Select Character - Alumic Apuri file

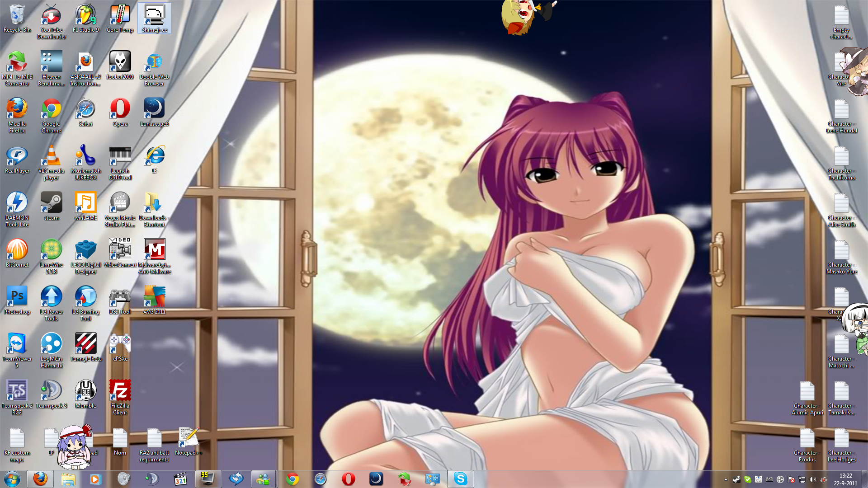point(807,397)
